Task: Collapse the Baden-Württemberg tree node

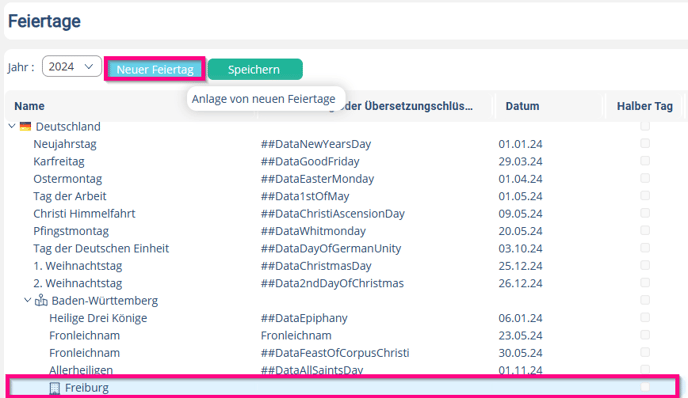Action: point(28,300)
